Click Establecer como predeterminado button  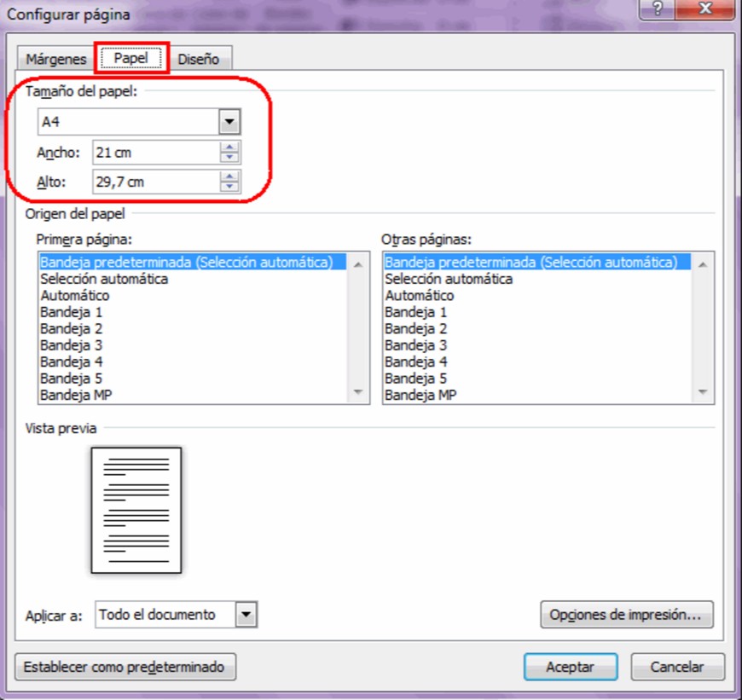125,667
